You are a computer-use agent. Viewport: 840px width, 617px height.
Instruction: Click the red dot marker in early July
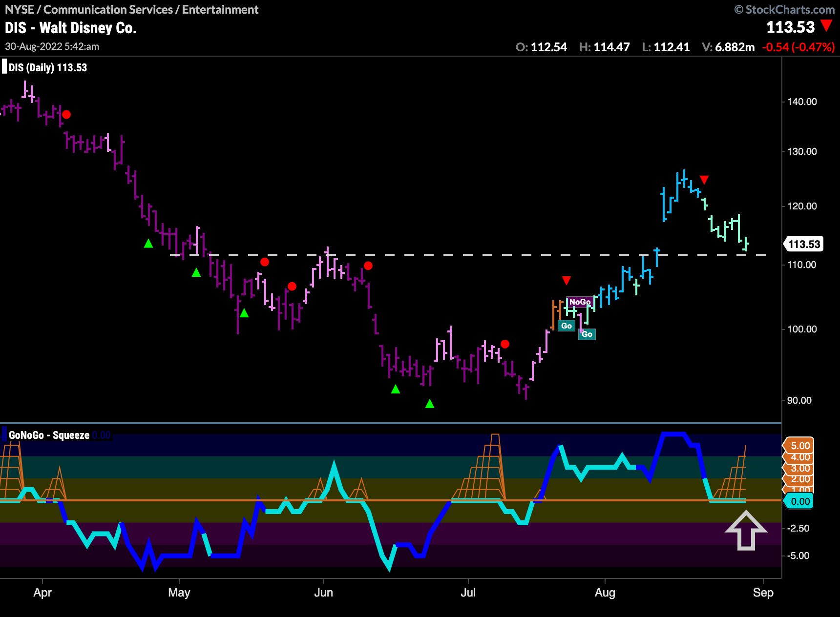(505, 344)
